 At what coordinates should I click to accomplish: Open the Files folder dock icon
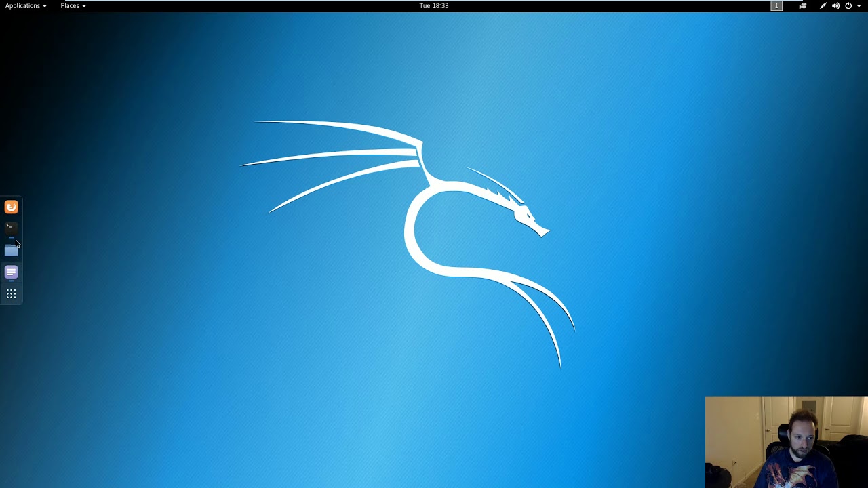pos(11,251)
